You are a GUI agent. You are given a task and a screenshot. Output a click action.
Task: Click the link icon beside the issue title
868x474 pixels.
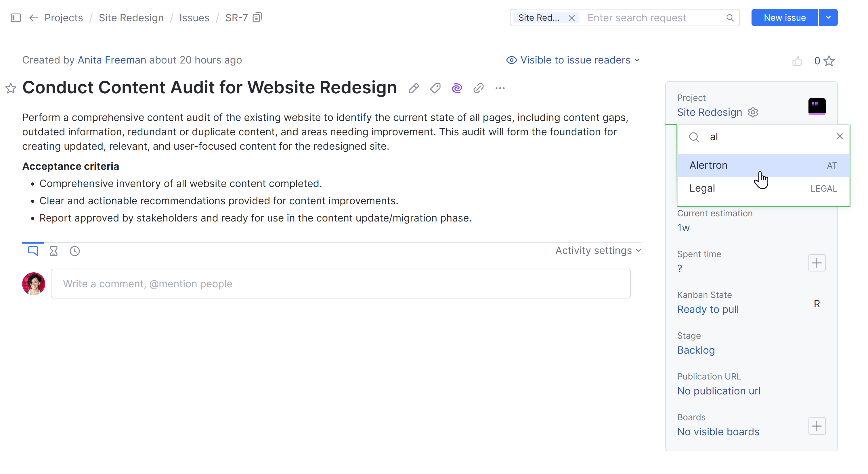[478, 88]
